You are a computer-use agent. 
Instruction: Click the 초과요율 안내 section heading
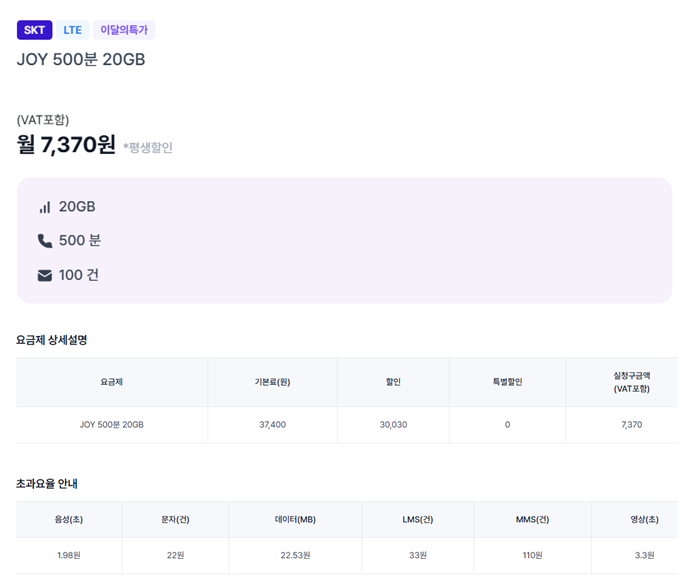point(47,483)
